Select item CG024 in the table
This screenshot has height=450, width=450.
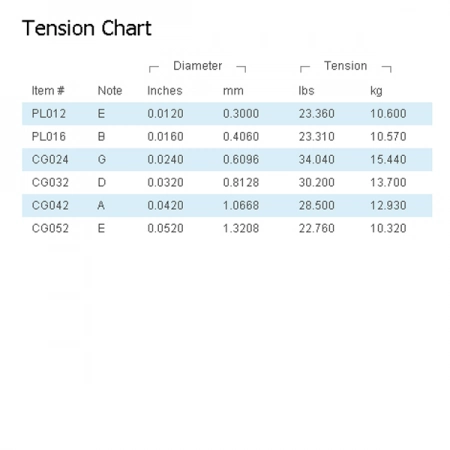[x=50, y=160]
